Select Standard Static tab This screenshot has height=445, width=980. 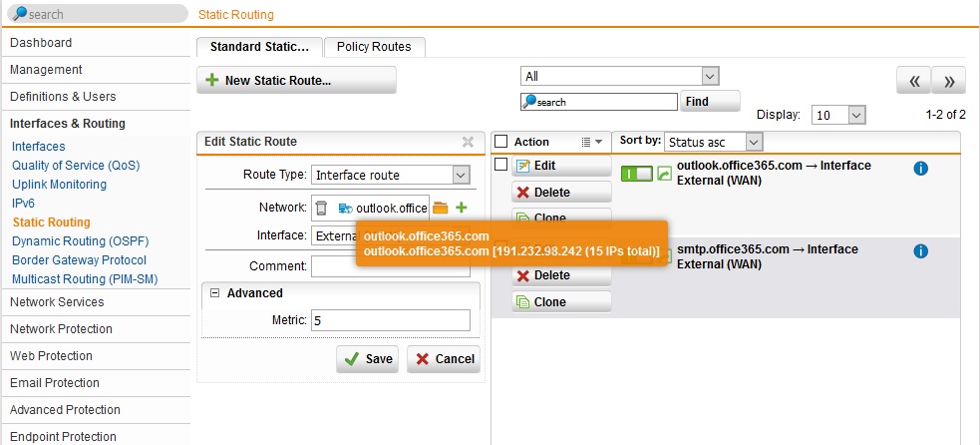coord(259,47)
